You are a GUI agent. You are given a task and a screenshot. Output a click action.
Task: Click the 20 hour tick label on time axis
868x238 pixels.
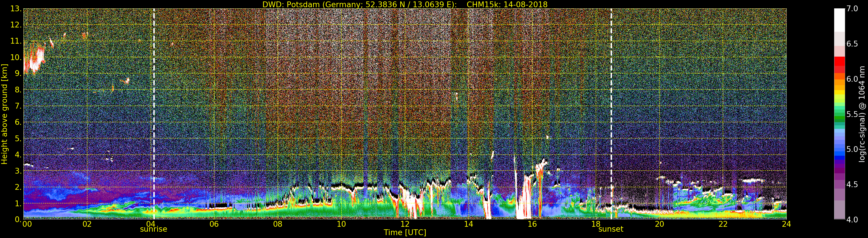coord(659,224)
